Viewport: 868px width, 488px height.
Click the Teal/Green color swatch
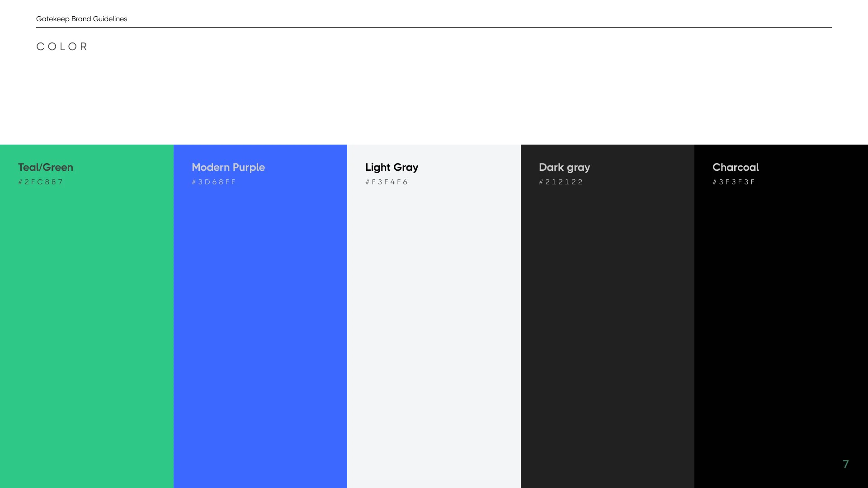87,316
